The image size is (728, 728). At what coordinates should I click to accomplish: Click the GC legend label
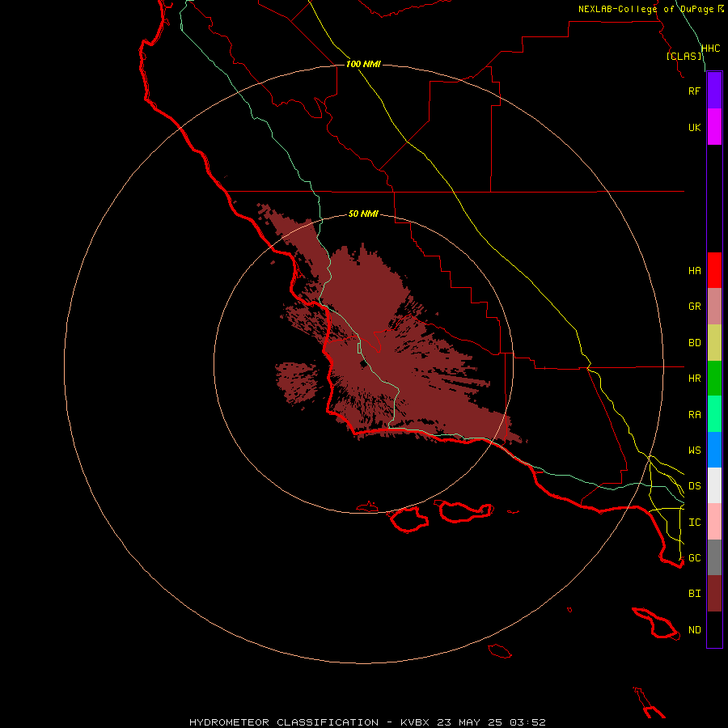(x=694, y=558)
